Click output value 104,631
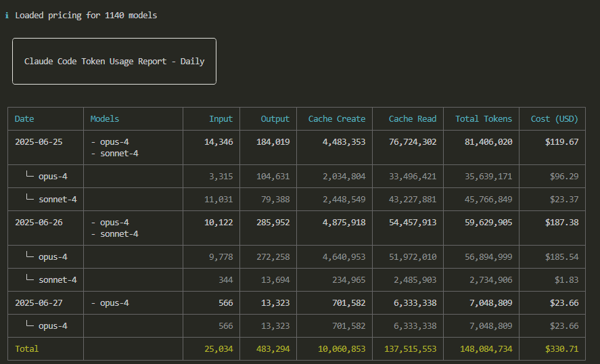600x364 pixels. 273,177
